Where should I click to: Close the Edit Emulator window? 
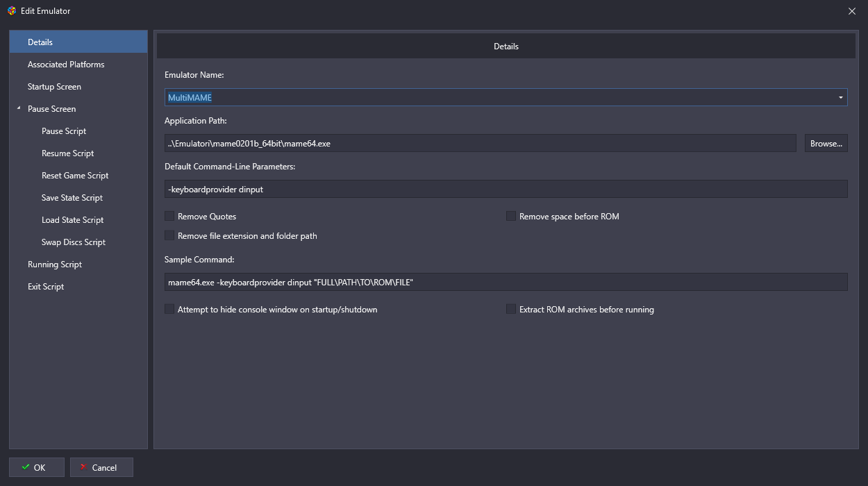(x=852, y=10)
